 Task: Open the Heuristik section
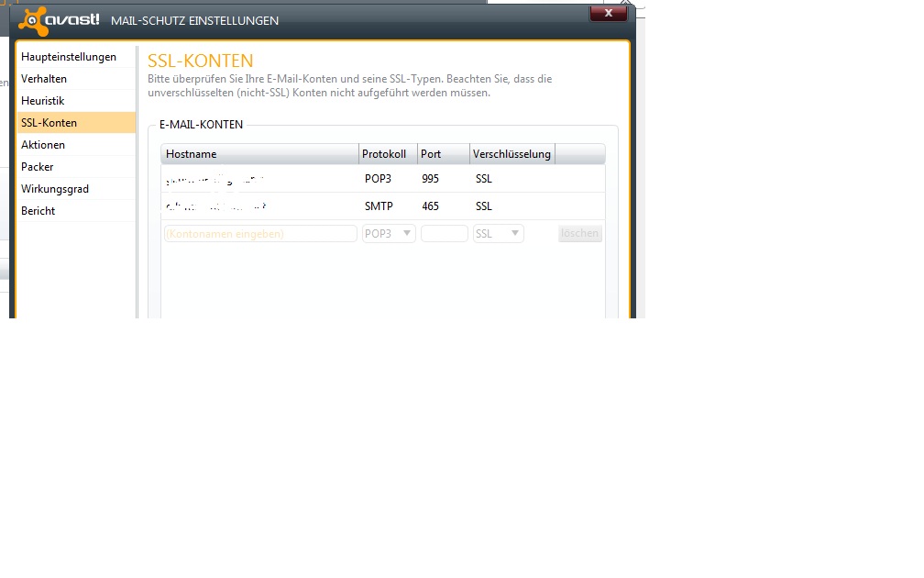tap(76, 101)
